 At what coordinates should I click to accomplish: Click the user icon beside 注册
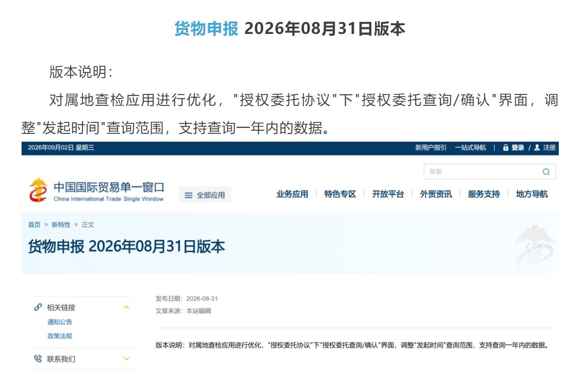pos(537,148)
